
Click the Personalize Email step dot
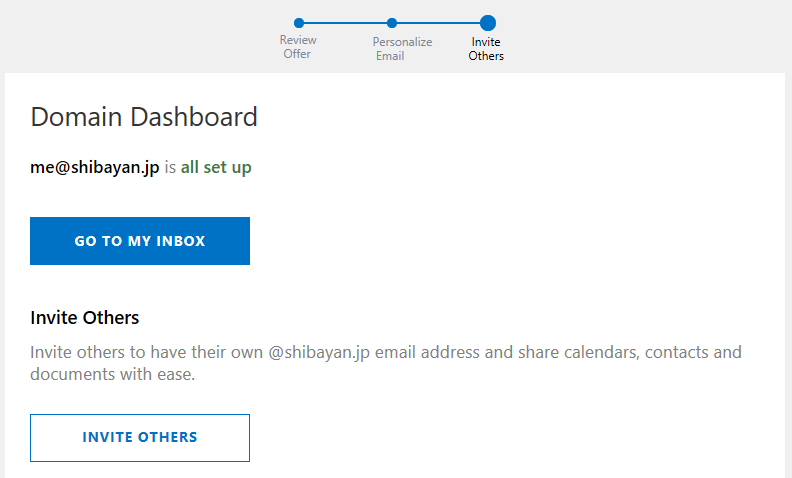click(x=392, y=23)
